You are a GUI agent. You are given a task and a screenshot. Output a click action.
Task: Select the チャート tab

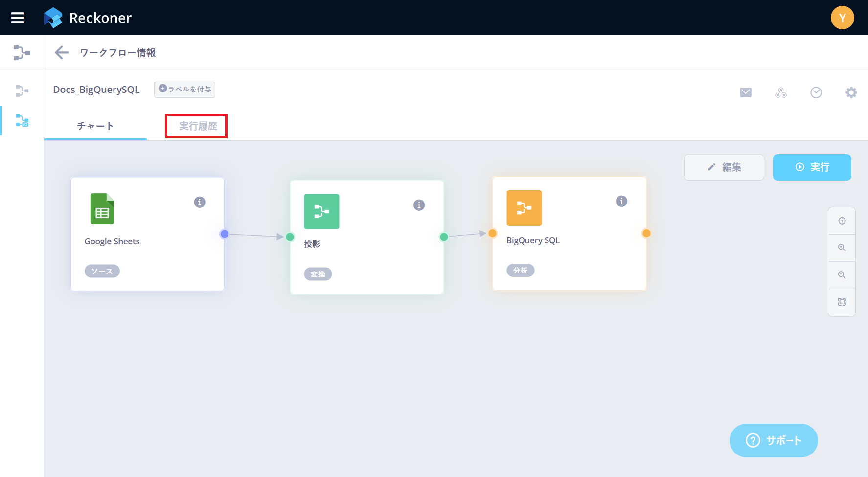click(x=95, y=126)
